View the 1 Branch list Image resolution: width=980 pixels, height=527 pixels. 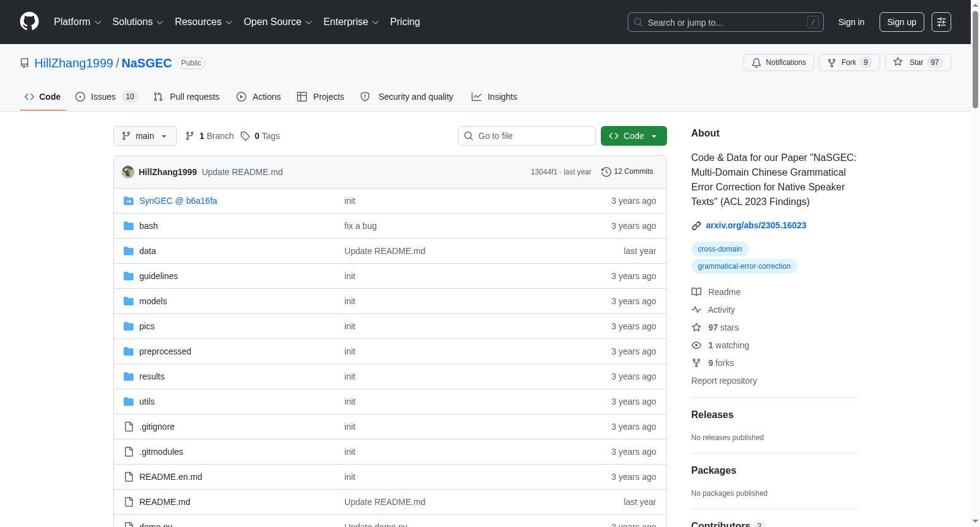coord(209,136)
